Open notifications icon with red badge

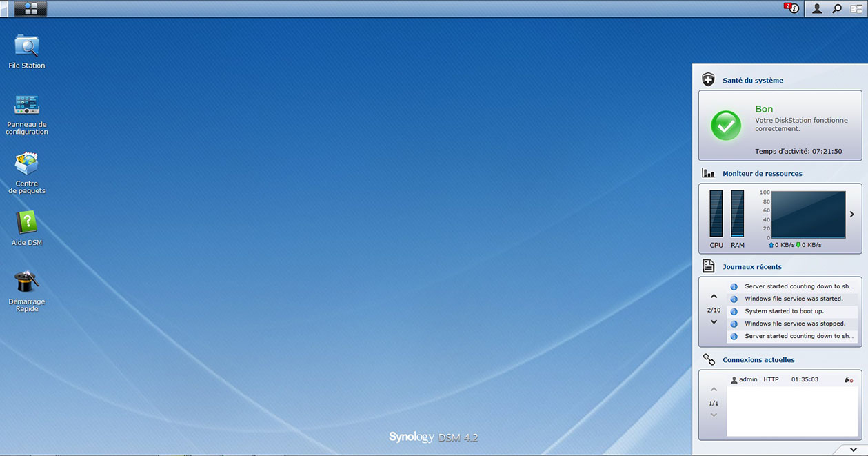coord(792,9)
